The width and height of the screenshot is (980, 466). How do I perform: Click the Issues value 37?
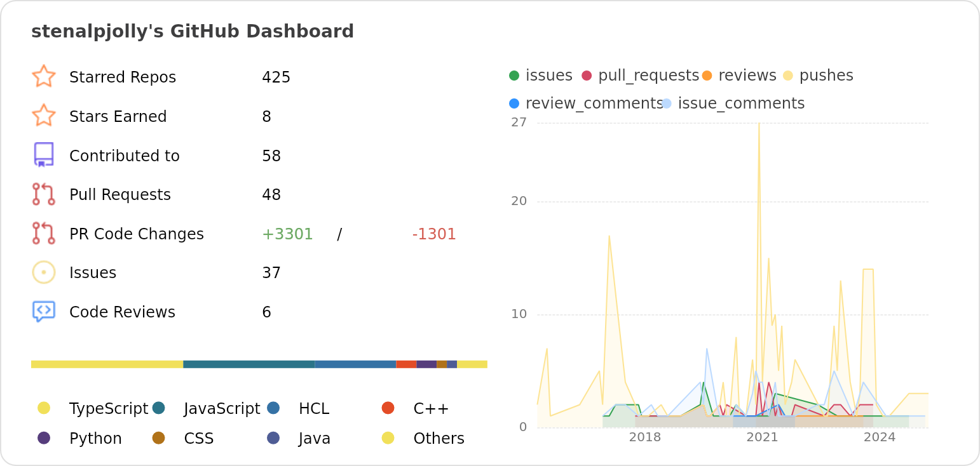271,273
